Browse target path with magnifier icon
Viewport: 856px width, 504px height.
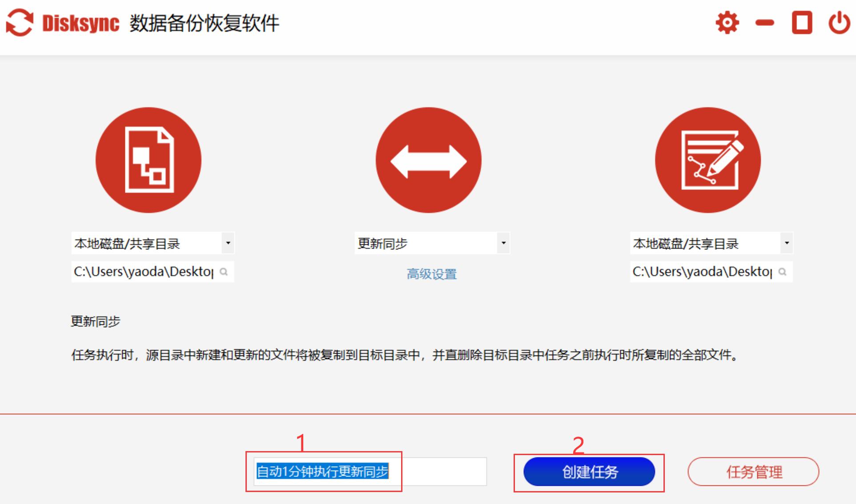(783, 272)
